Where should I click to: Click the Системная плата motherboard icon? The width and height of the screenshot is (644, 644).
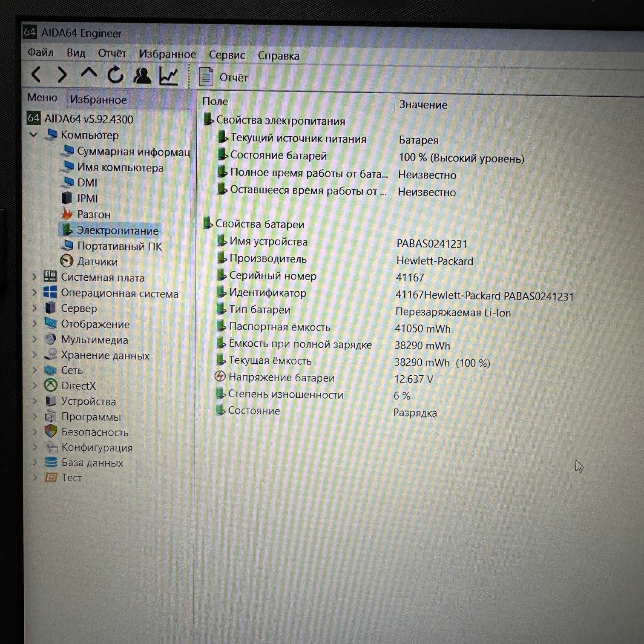point(50,276)
